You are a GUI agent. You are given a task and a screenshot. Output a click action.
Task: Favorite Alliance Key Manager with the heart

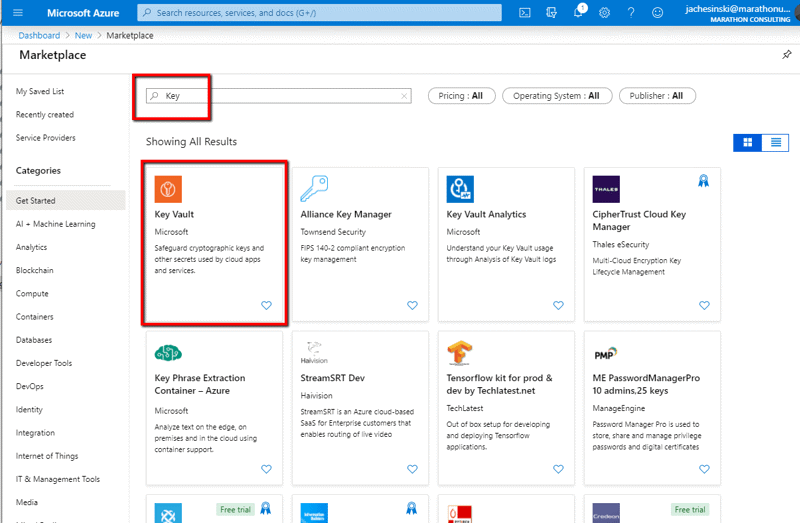tap(412, 305)
